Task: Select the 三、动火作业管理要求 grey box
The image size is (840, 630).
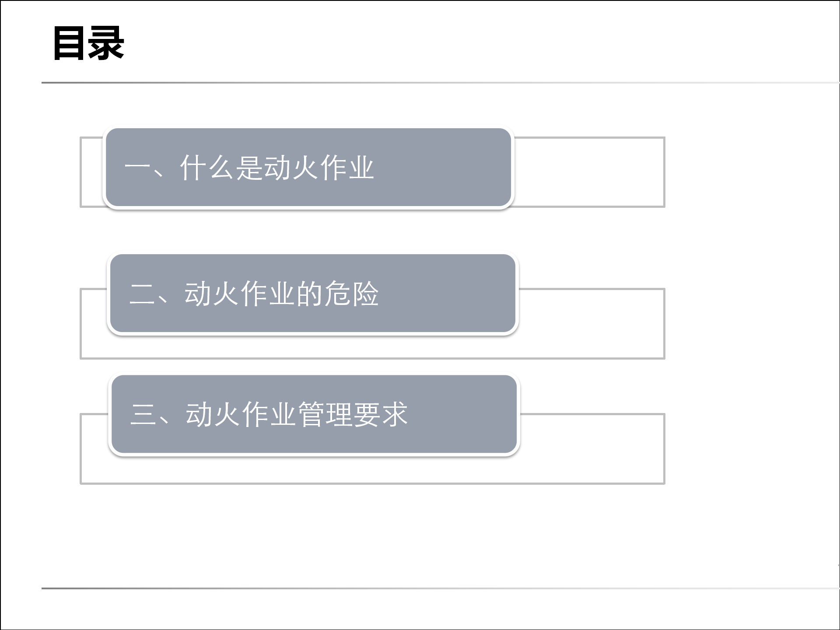Action: tap(314, 414)
